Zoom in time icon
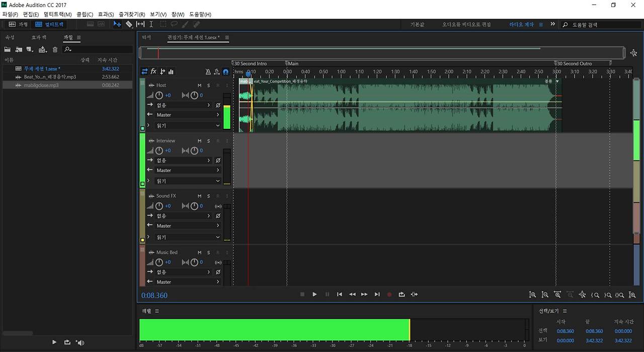The width and height of the screenshot is (644, 352). click(557, 295)
